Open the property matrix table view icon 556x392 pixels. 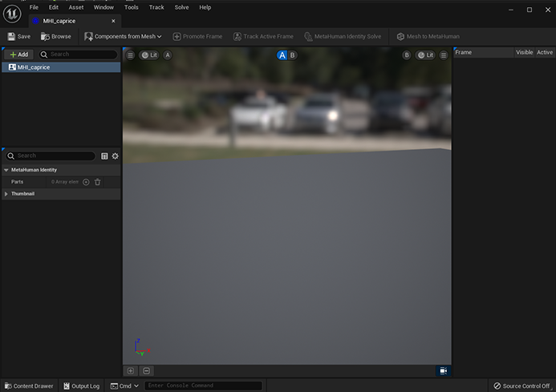point(104,156)
